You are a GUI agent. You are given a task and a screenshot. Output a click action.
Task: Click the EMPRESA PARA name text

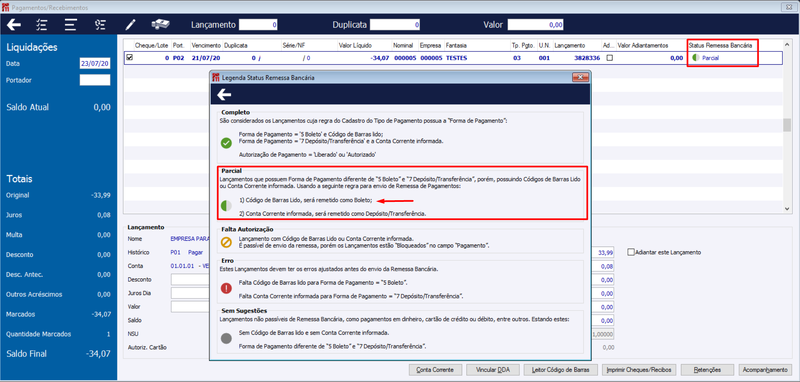(190, 238)
